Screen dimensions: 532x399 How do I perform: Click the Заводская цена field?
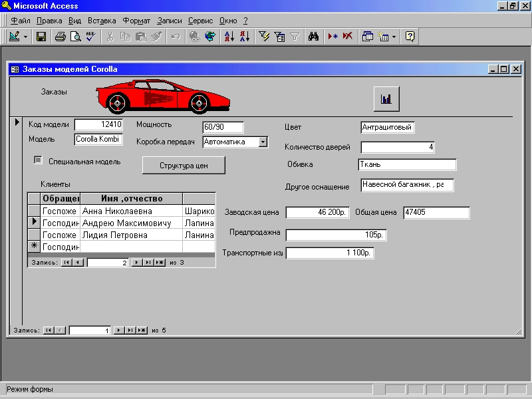click(x=318, y=212)
